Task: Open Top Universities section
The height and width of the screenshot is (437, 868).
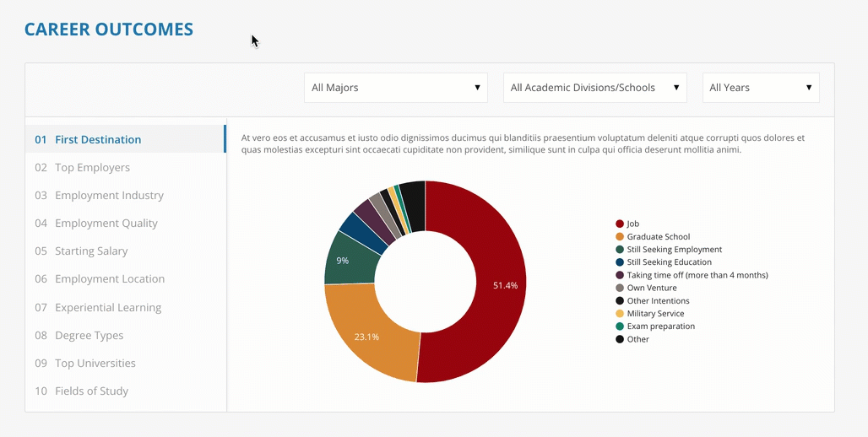Action: tap(95, 364)
